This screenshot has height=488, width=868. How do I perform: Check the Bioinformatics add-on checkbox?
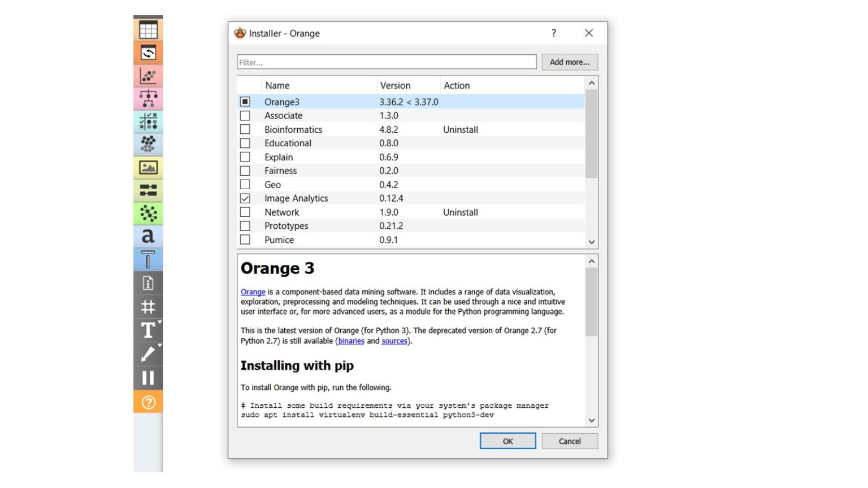pos(245,129)
